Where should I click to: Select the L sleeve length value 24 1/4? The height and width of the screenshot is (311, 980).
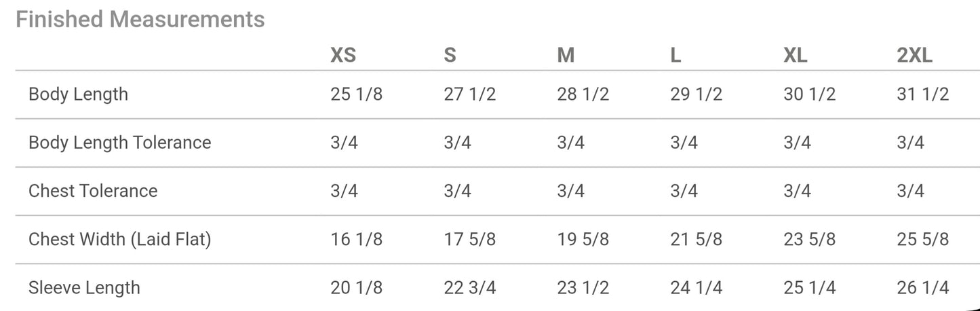pos(696,287)
